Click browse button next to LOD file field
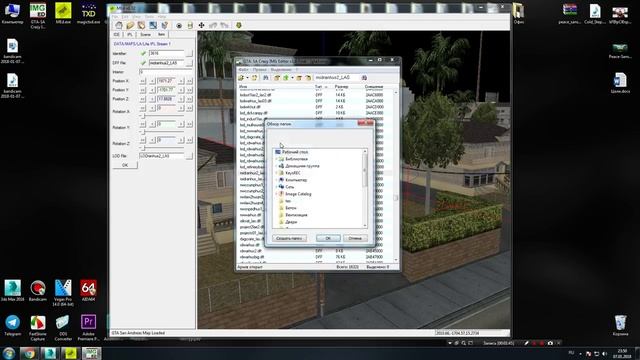Screen dimensions: 640x360 click(x=189, y=156)
